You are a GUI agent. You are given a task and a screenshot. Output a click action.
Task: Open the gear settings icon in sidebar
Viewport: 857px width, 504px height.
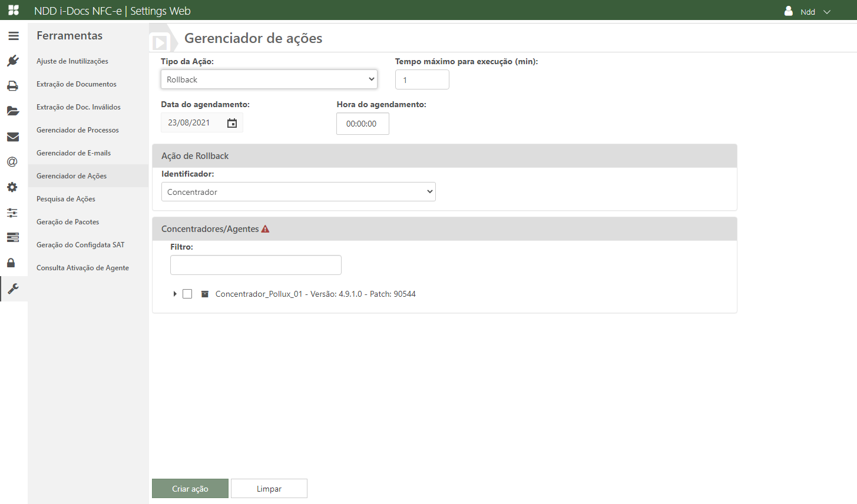click(x=12, y=187)
